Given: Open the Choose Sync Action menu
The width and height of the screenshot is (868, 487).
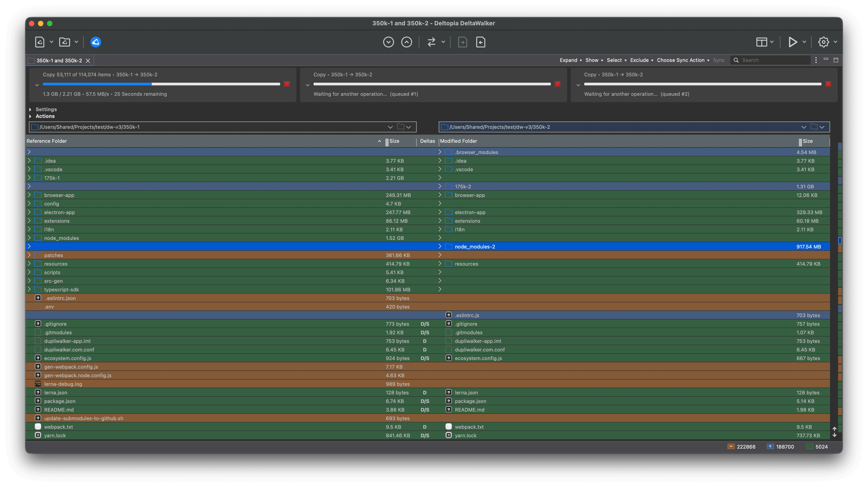Looking at the screenshot, I should click(683, 60).
